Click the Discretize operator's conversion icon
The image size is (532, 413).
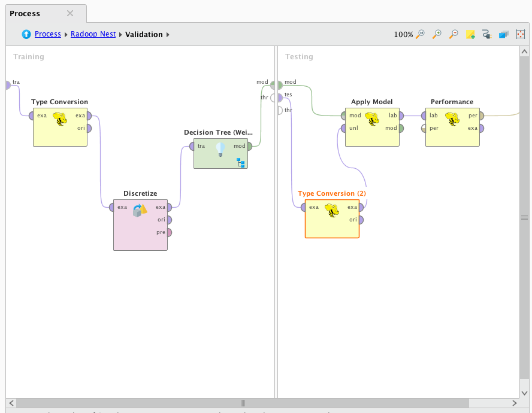click(140, 210)
